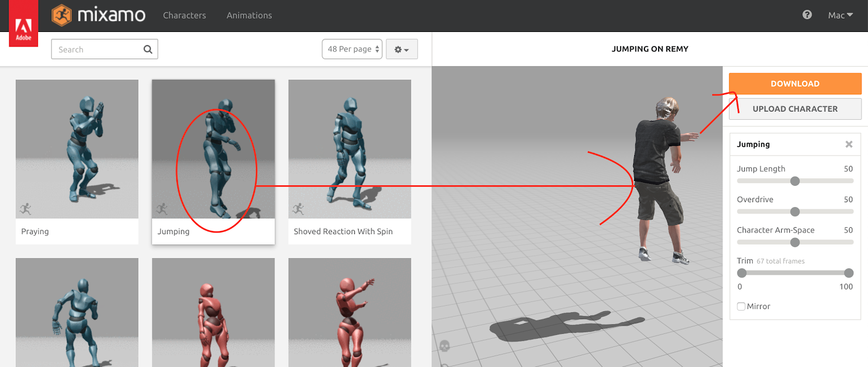Click the "Jumping" panel header text
The height and width of the screenshot is (367, 868).
753,144
